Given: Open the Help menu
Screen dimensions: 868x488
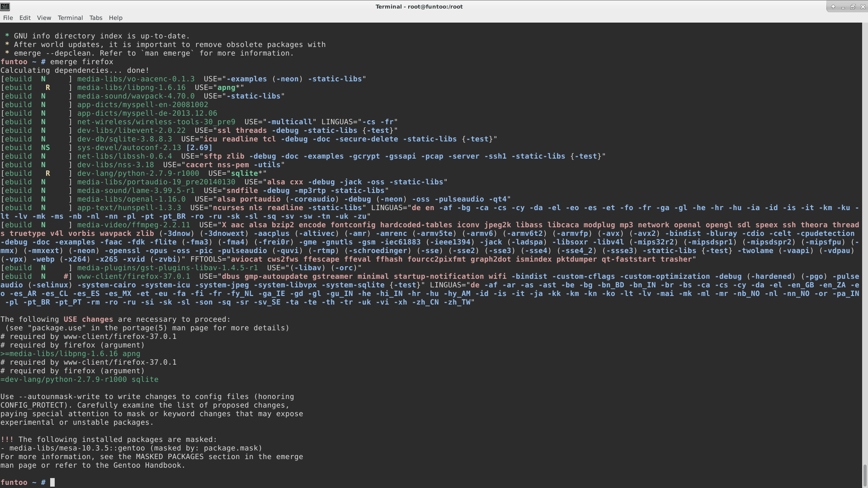Looking at the screenshot, I should coord(116,18).
